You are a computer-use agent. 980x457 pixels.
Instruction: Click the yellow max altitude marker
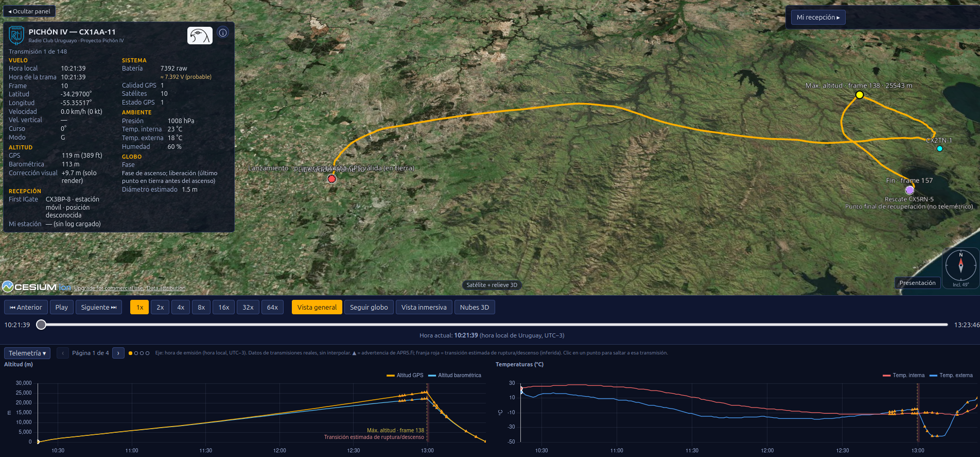click(x=859, y=95)
